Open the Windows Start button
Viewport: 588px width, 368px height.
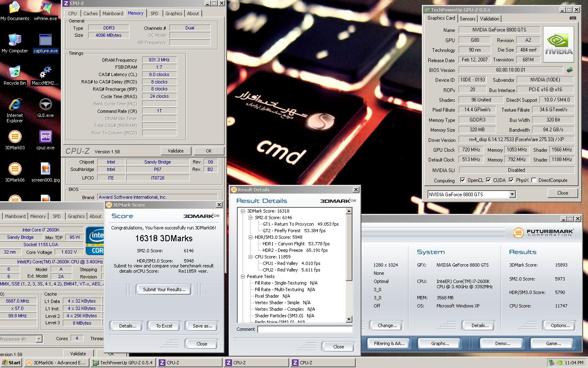(x=11, y=363)
